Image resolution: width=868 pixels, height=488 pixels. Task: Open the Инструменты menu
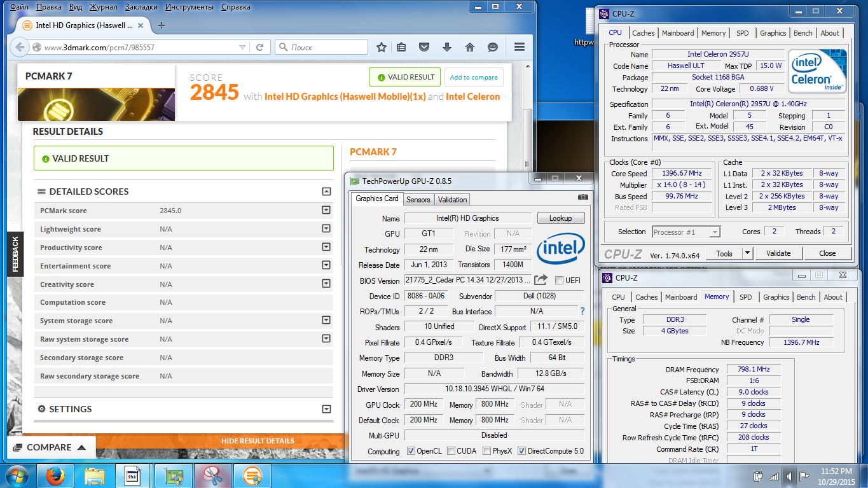189,7
